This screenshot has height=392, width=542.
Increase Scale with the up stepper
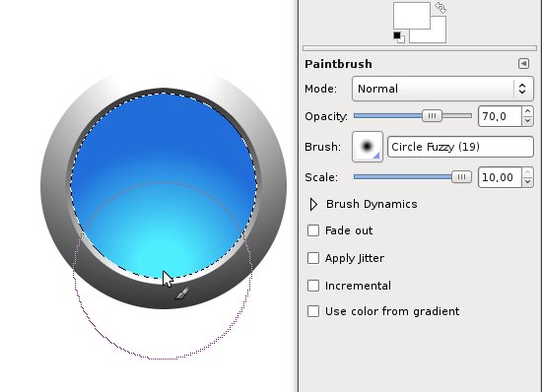click(x=527, y=172)
